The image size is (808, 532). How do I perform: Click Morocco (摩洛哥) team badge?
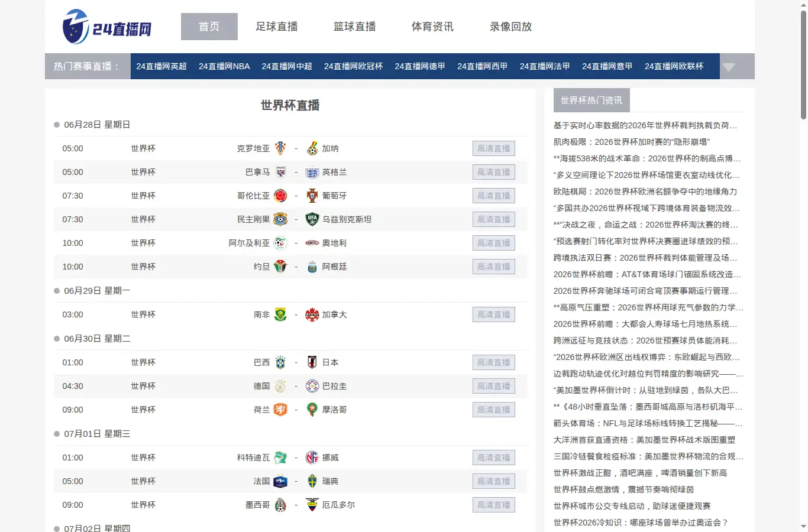tap(312, 410)
